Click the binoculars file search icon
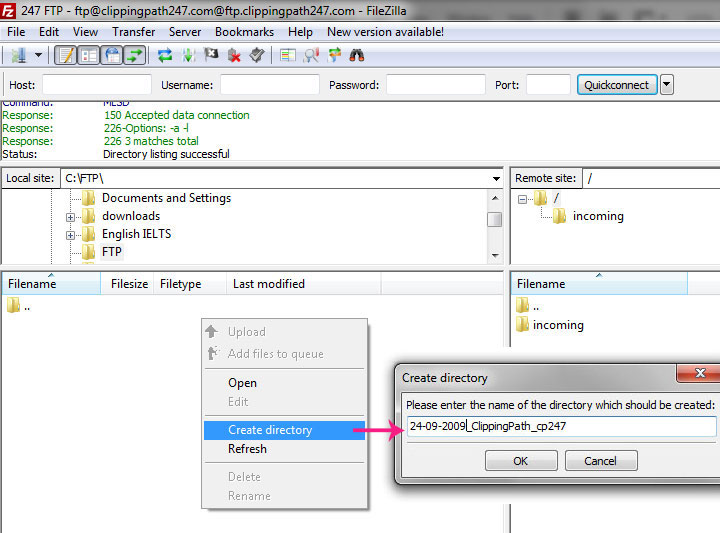The width and height of the screenshot is (720, 533). (x=357, y=56)
